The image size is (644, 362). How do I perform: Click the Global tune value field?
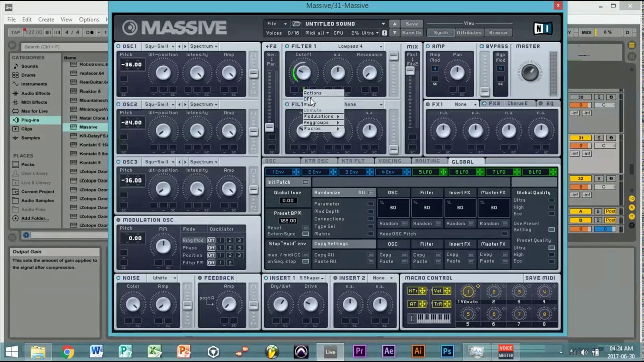tap(288, 201)
